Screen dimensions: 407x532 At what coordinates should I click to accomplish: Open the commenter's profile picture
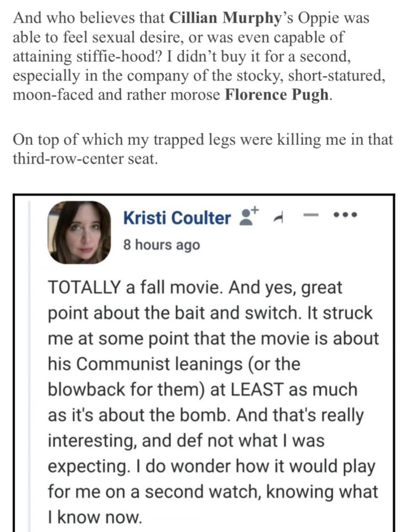[82, 232]
